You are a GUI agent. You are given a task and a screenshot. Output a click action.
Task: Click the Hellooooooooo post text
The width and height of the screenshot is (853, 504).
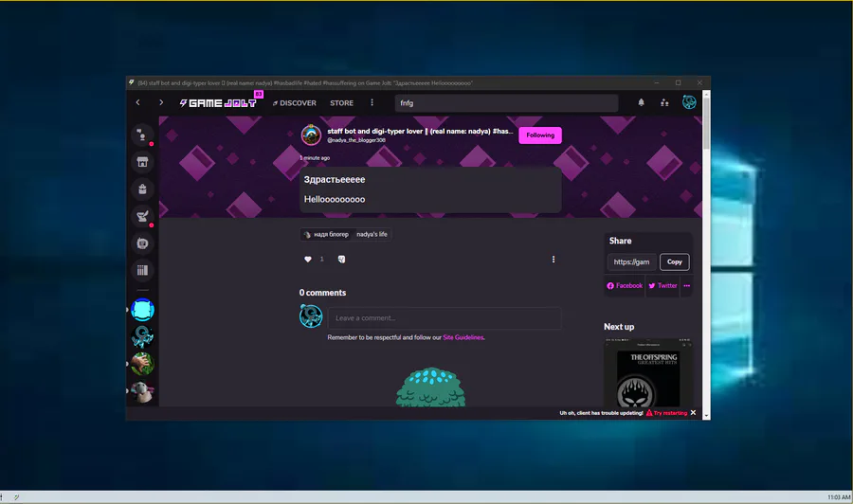pos(335,199)
